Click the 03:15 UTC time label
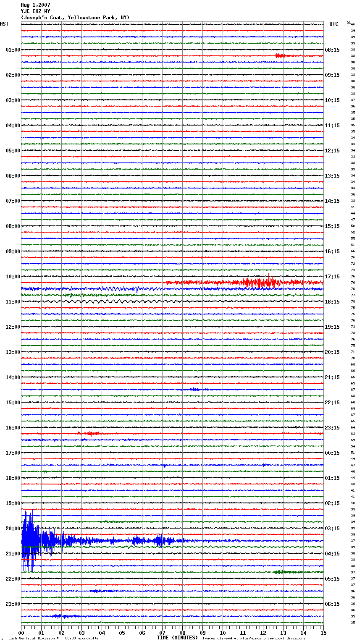 pyautogui.click(x=332, y=529)
